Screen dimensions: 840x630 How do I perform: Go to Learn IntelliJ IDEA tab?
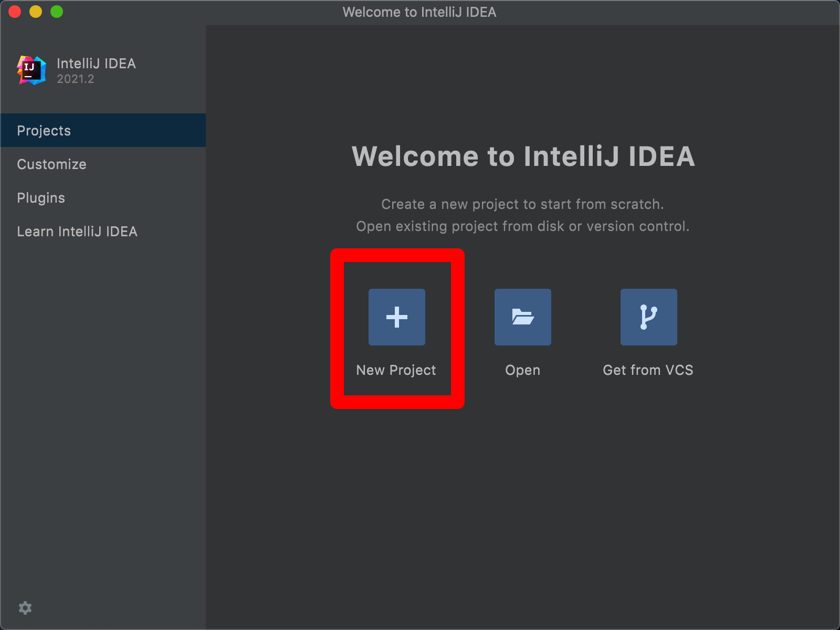pyautogui.click(x=103, y=231)
